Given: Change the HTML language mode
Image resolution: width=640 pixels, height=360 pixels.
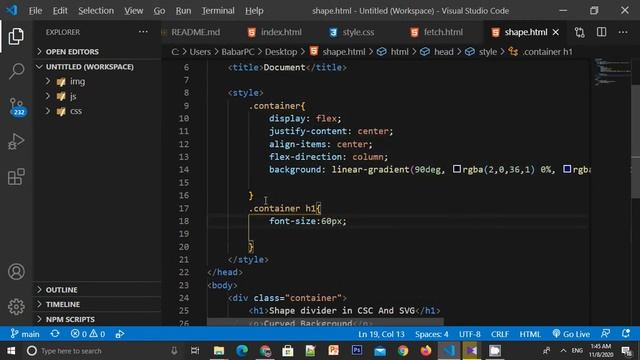Looking at the screenshot, I should click(x=530, y=334).
